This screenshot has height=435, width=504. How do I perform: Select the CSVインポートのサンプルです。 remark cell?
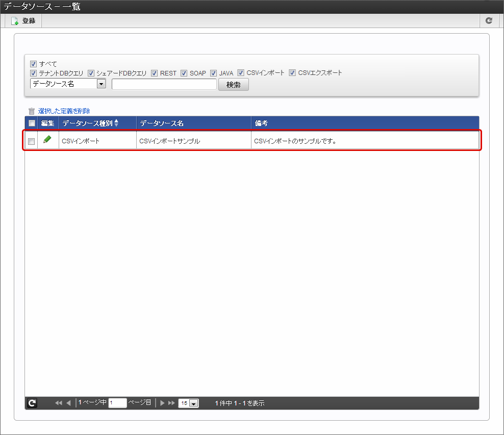[365, 141]
